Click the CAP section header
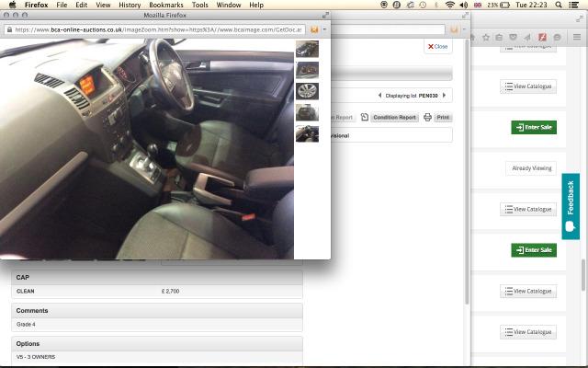588x368 pixels. point(157,277)
